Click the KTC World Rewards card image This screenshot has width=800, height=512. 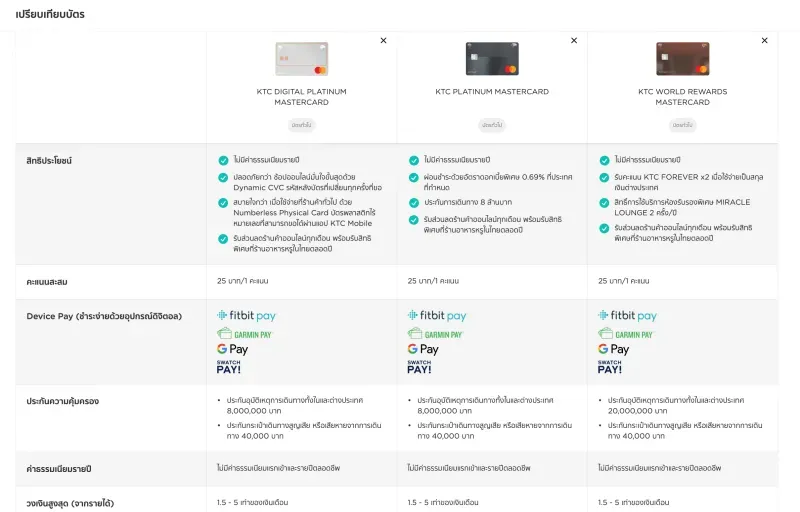682,59
